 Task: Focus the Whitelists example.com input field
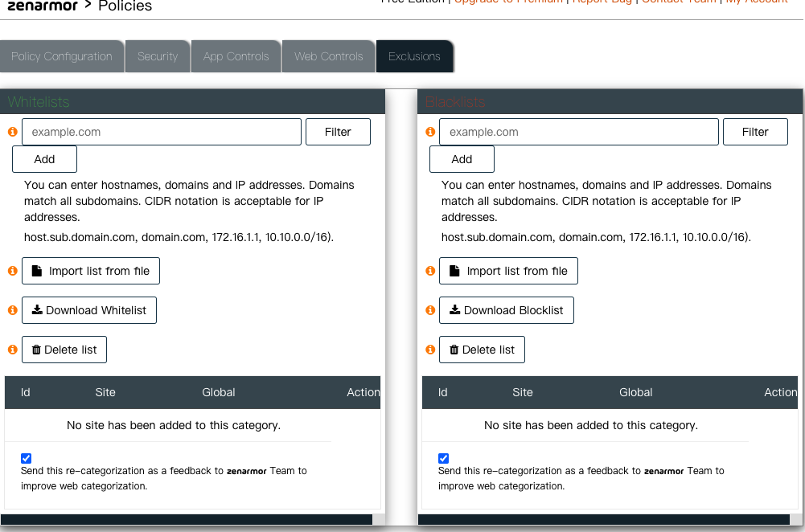click(x=162, y=132)
